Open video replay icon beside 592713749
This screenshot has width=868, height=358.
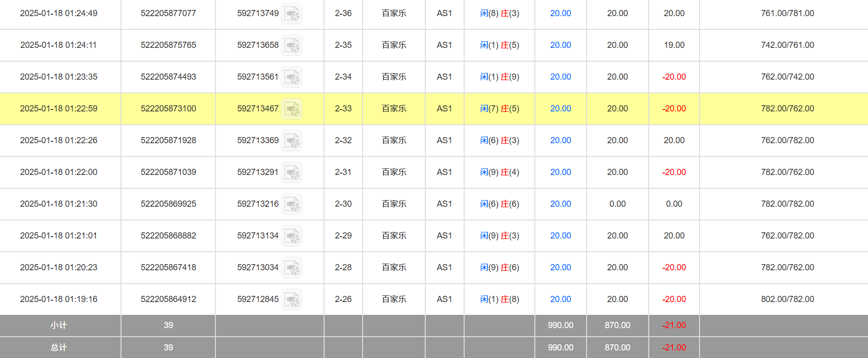point(291,14)
